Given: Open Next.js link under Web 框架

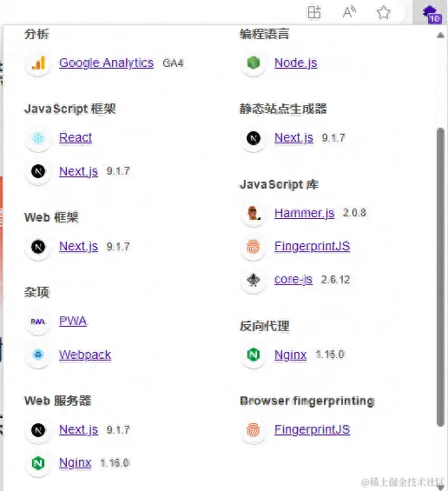Looking at the screenshot, I should pyautogui.click(x=78, y=247).
